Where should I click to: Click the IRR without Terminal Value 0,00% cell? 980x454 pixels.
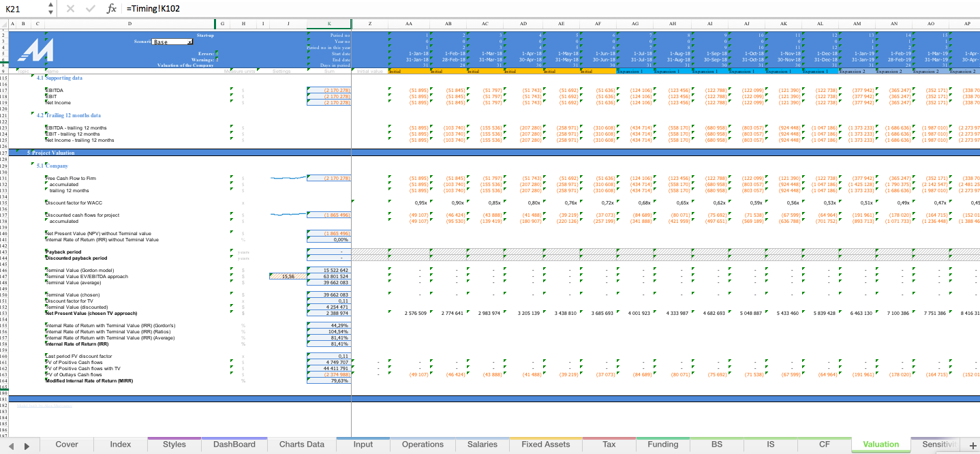pyautogui.click(x=329, y=239)
